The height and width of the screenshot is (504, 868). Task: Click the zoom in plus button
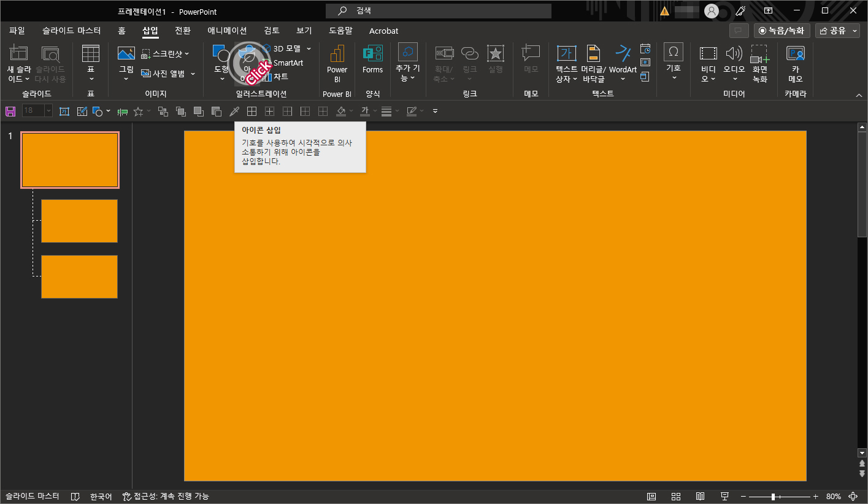[815, 496]
